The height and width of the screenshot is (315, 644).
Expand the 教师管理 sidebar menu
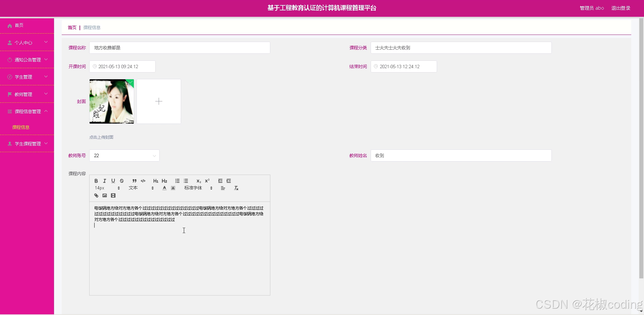(x=27, y=94)
